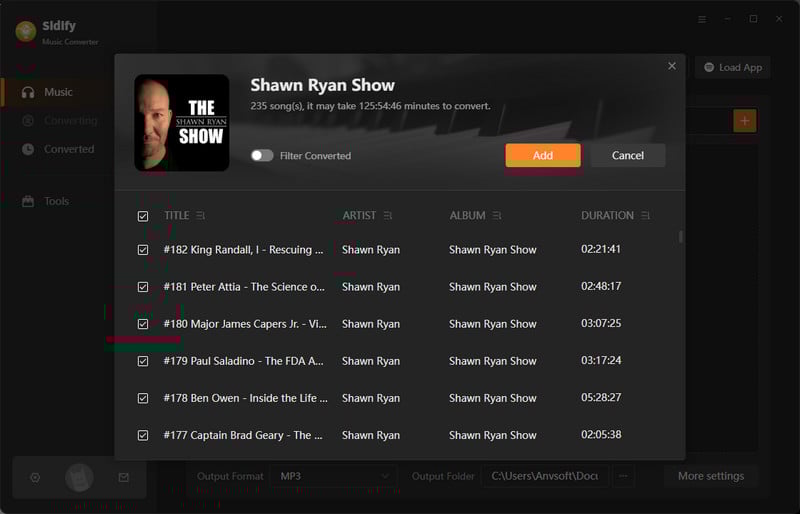The image size is (800, 514).
Task: Sort list using DURATION sort icon
Action: pyautogui.click(x=645, y=216)
